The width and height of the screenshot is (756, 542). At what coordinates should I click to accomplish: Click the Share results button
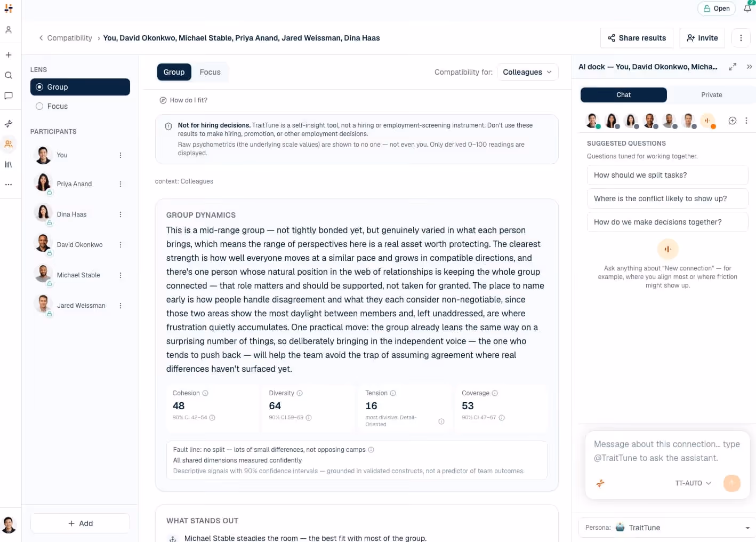637,38
